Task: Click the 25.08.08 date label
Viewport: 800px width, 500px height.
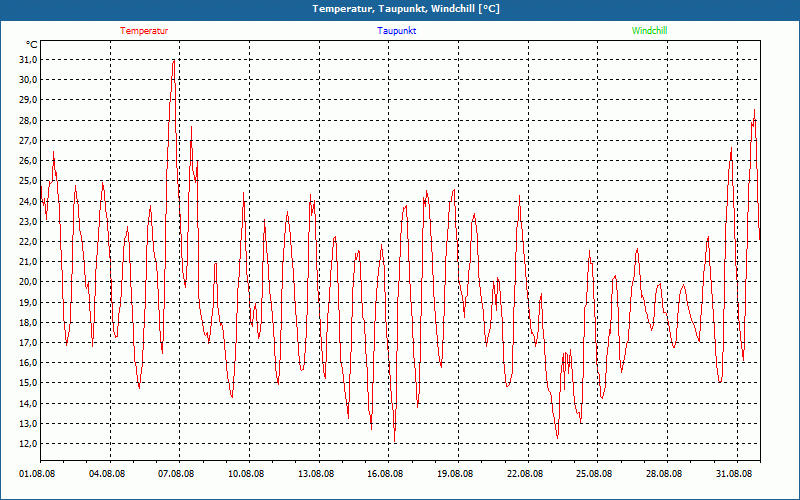Action: 594,474
